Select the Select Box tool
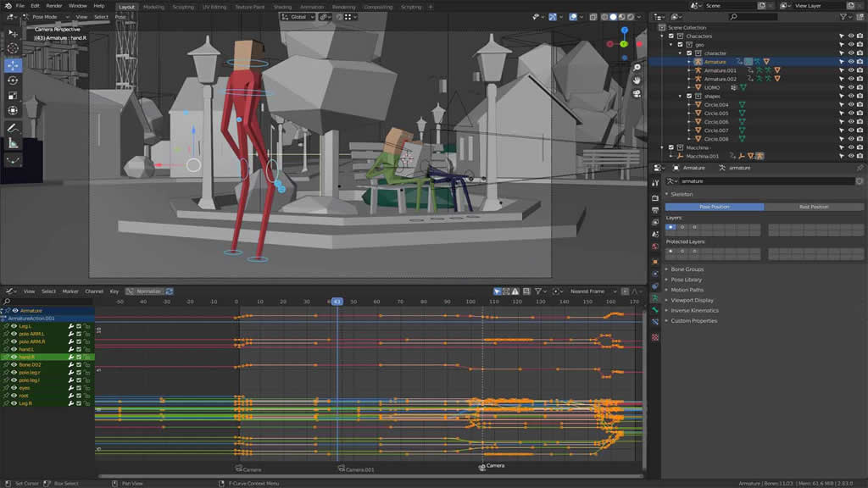Screen dimensions: 868x488 click(13, 33)
